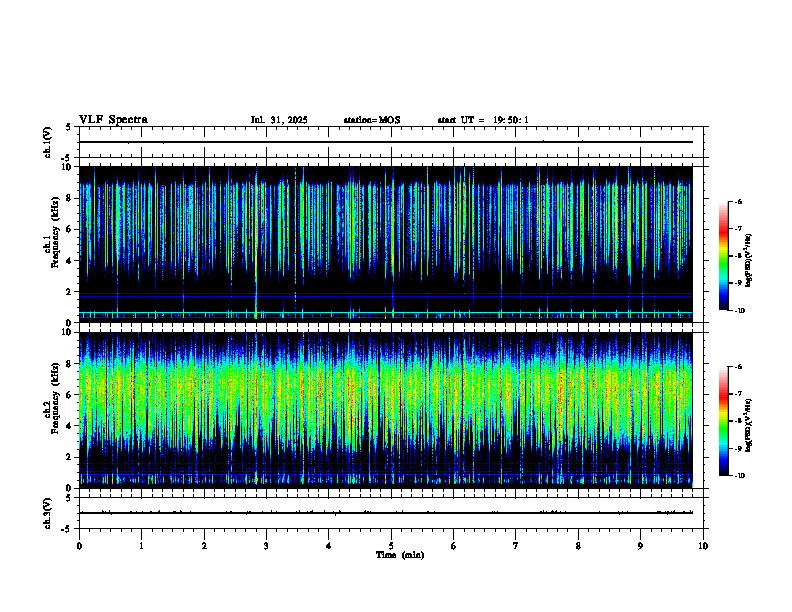Click the log(PSD) label beside ch.2 colorbar
The height and width of the screenshot is (612, 792).
tap(749, 425)
